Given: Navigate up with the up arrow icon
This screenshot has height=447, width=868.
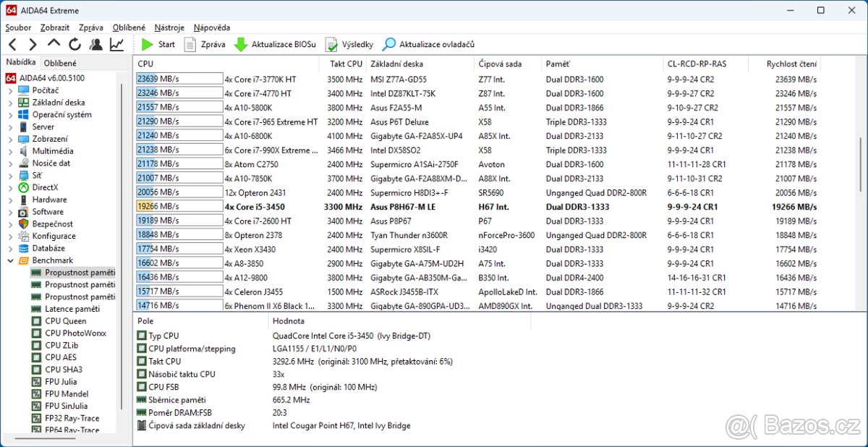Looking at the screenshot, I should click(54, 45).
